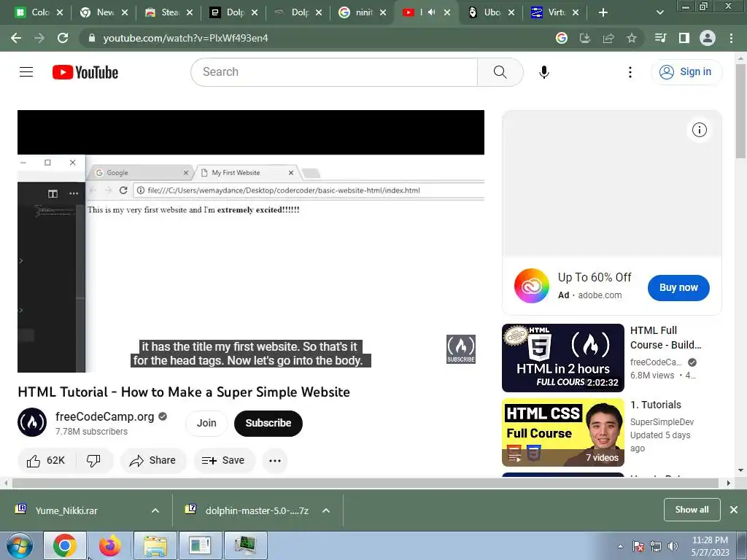Click the subscribe watermark on the video
This screenshot has height=560, width=747.
click(x=461, y=349)
